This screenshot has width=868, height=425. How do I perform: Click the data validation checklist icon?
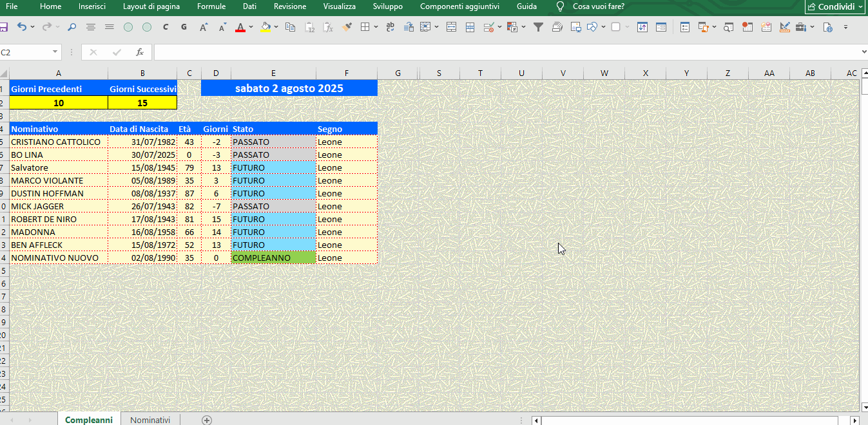[488, 27]
